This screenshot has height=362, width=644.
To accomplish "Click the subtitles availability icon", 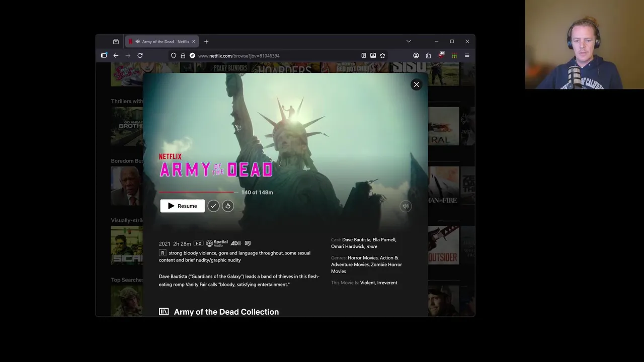I will [x=248, y=243].
